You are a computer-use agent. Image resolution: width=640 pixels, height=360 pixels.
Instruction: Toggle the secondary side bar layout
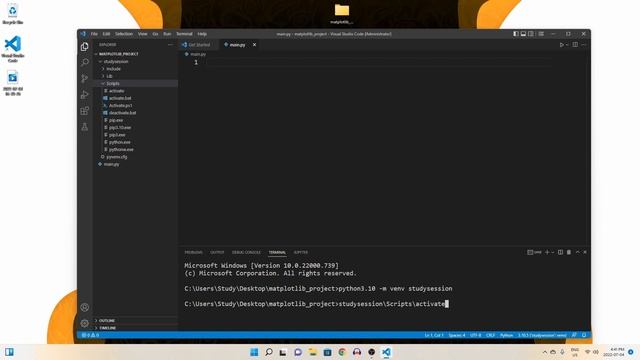[531, 34]
